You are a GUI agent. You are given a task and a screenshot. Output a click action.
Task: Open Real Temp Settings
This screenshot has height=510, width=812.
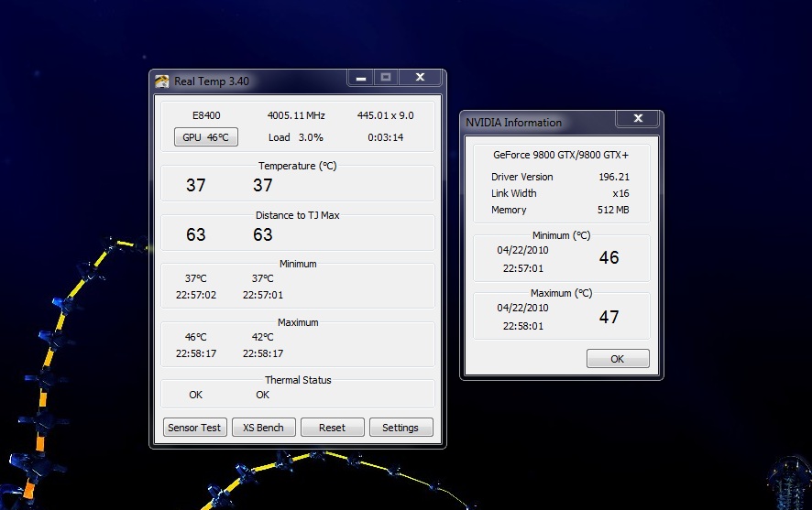pyautogui.click(x=400, y=428)
